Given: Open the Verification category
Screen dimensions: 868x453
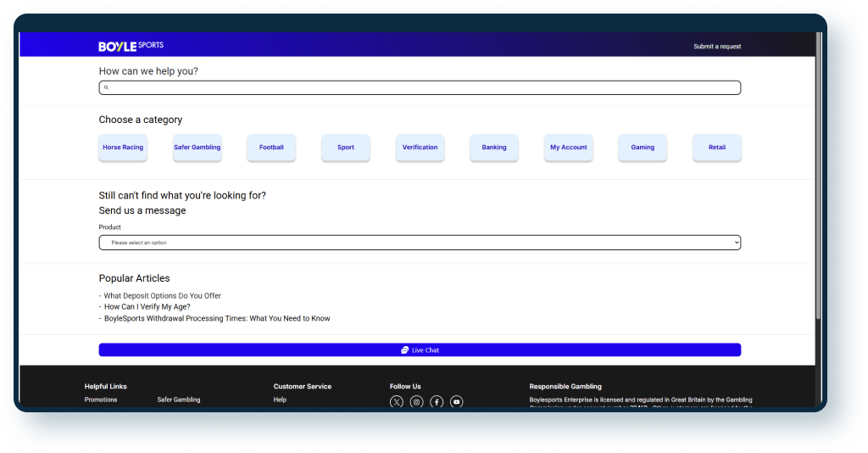Looking at the screenshot, I should pyautogui.click(x=420, y=148).
